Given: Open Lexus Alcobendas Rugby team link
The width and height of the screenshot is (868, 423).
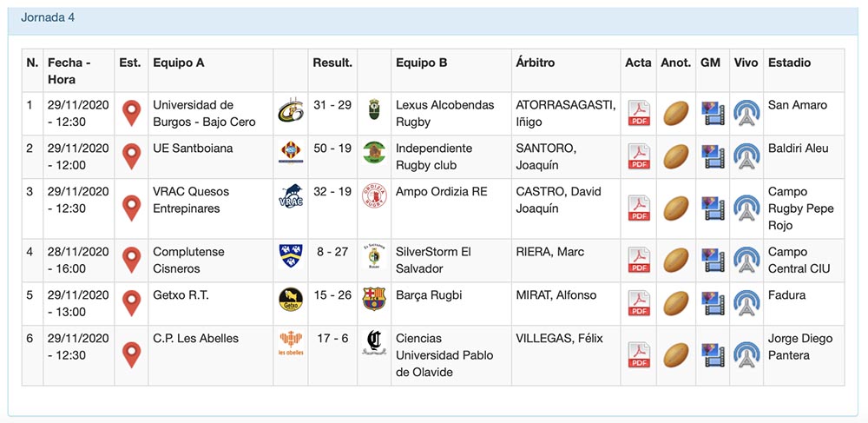Looking at the screenshot, I should pyautogui.click(x=444, y=114).
